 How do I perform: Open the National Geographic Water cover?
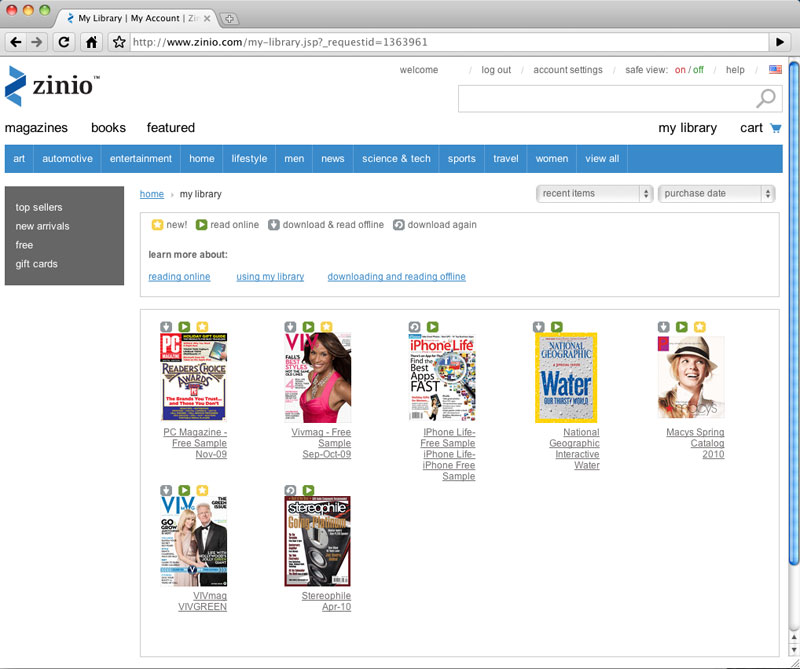point(566,378)
